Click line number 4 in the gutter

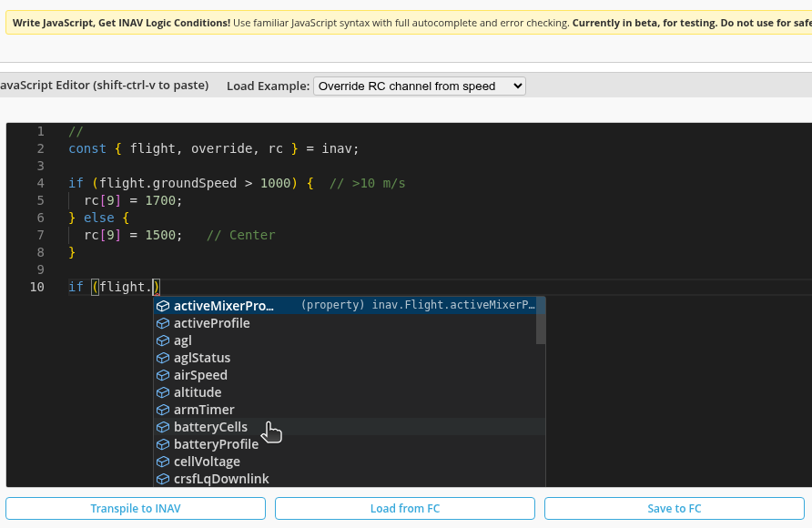[40, 183]
